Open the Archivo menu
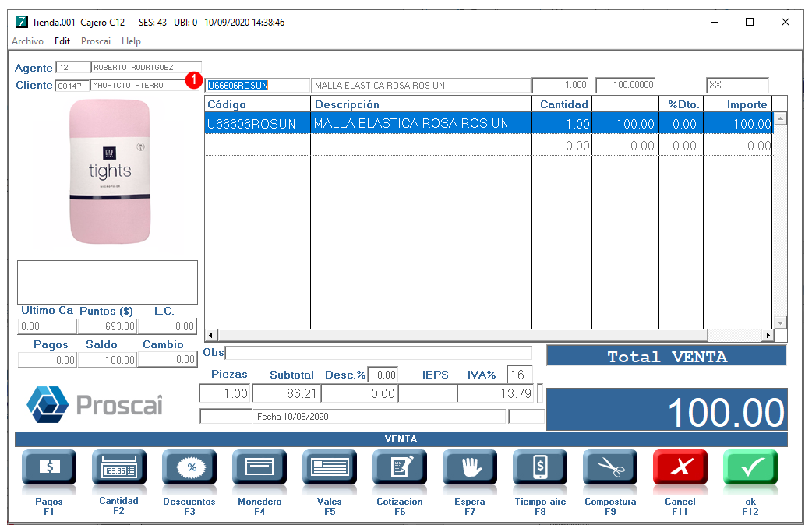Viewport: 812px width, 532px height. pos(27,41)
